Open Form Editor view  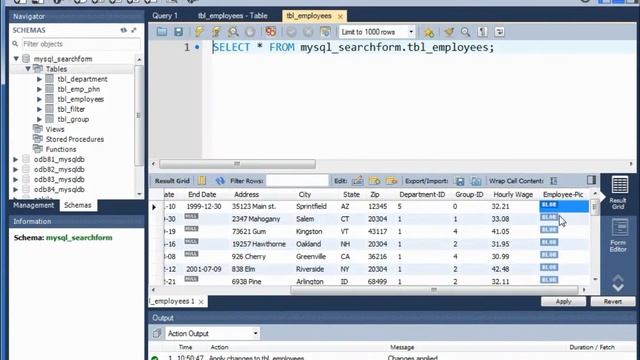619,236
